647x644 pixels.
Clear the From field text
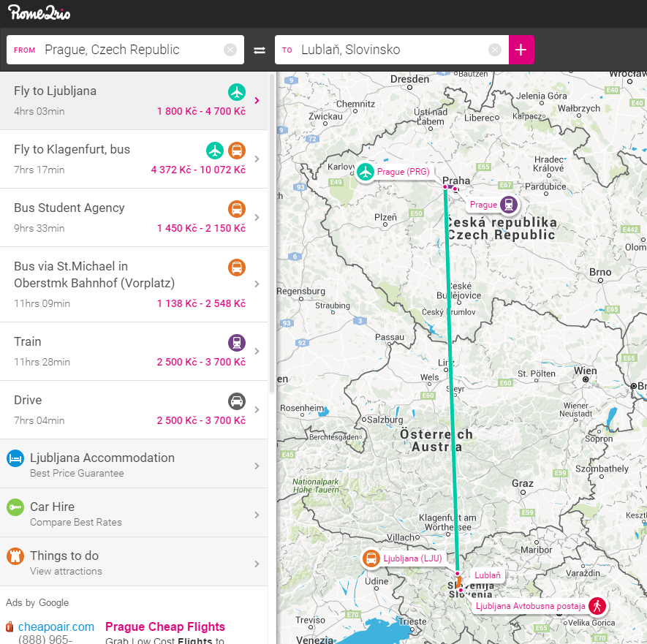230,50
